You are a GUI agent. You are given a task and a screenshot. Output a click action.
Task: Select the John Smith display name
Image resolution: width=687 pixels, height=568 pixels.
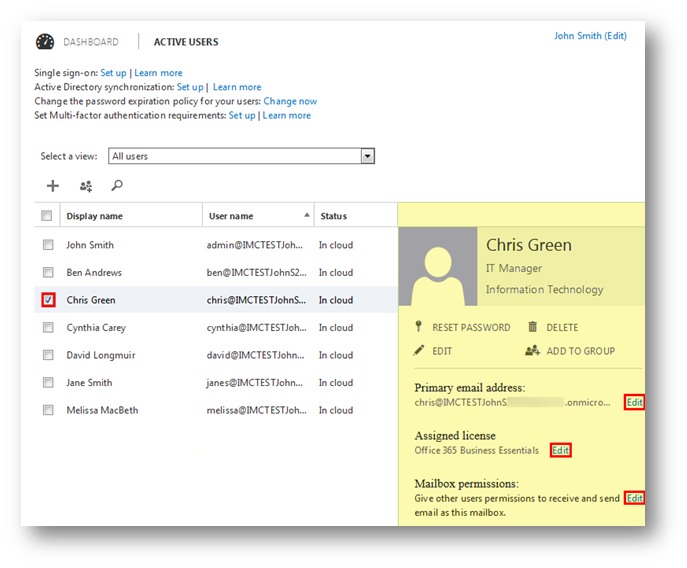click(x=90, y=245)
